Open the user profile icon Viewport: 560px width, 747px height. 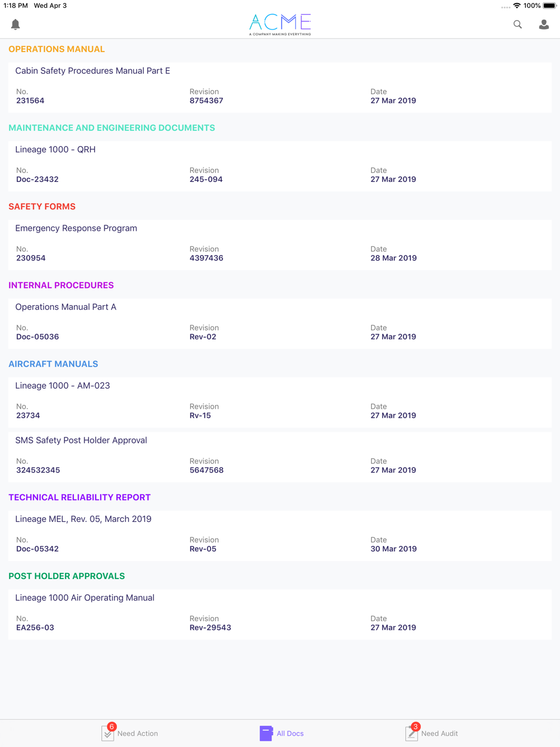[x=544, y=25]
